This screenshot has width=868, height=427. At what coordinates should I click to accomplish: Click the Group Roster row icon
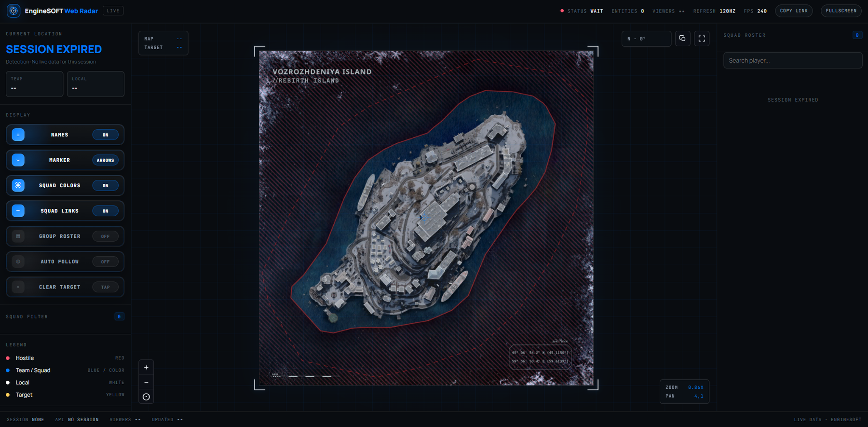18,236
